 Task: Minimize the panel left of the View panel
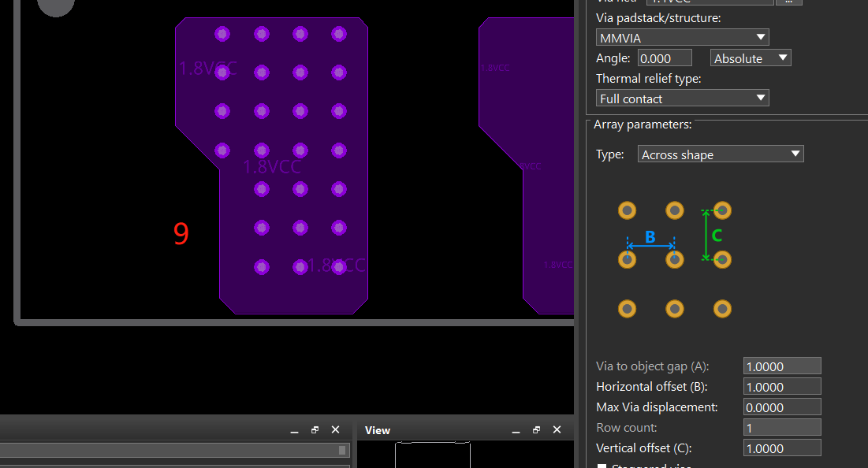pyautogui.click(x=294, y=431)
